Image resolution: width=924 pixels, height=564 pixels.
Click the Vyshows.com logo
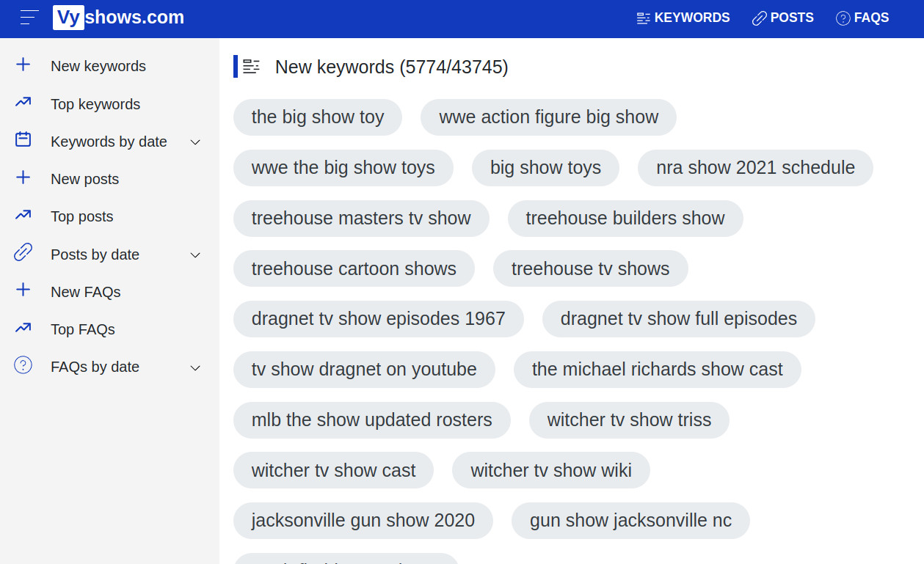(118, 17)
